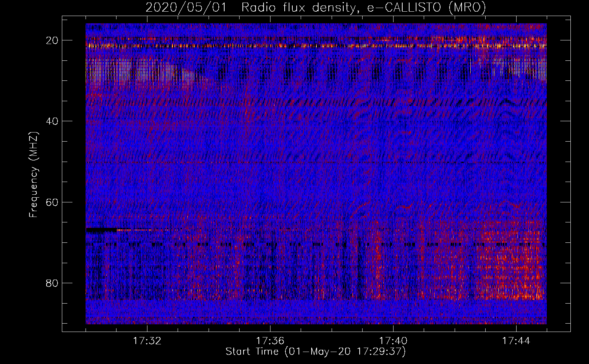
Task: Click the frequency tick label 80
Action: 52,283
